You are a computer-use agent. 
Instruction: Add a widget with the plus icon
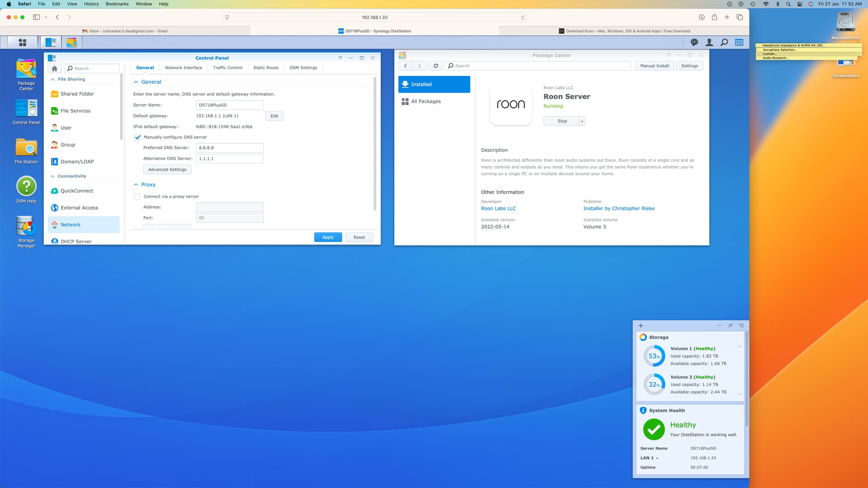(641, 326)
